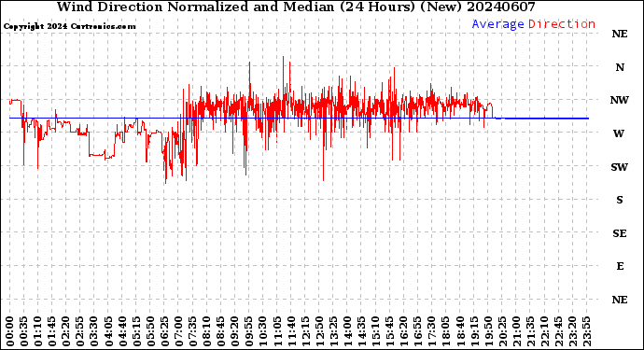Click the 23:20 time axis label
This screenshot has width=644, height=350.
click(x=572, y=331)
